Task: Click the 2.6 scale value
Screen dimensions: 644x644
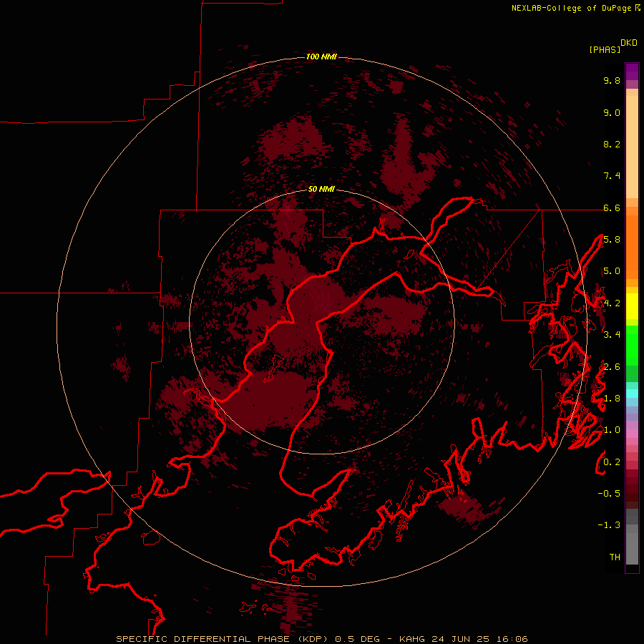Action: pos(612,367)
